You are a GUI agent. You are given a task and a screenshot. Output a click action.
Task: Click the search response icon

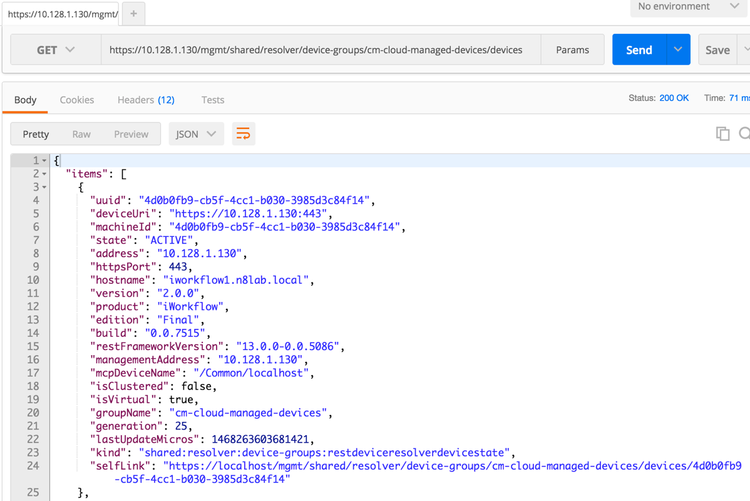(x=744, y=134)
